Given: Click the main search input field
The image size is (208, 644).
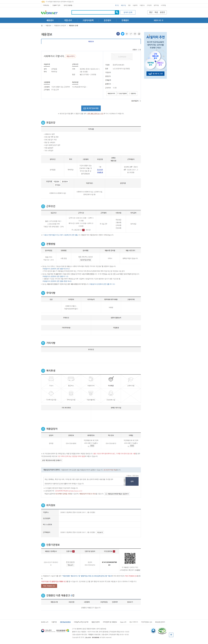Looking at the screenshot, I should pyautogui.click(x=93, y=12).
